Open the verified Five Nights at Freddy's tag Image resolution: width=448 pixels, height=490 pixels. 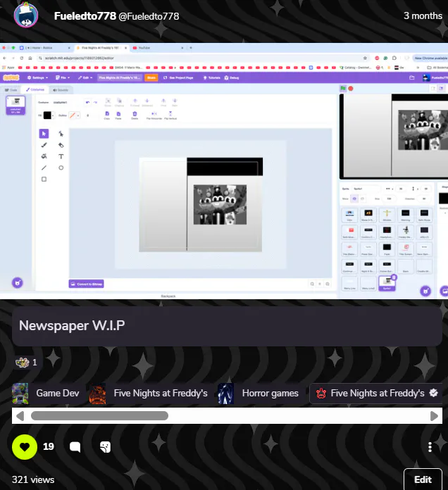(376, 393)
